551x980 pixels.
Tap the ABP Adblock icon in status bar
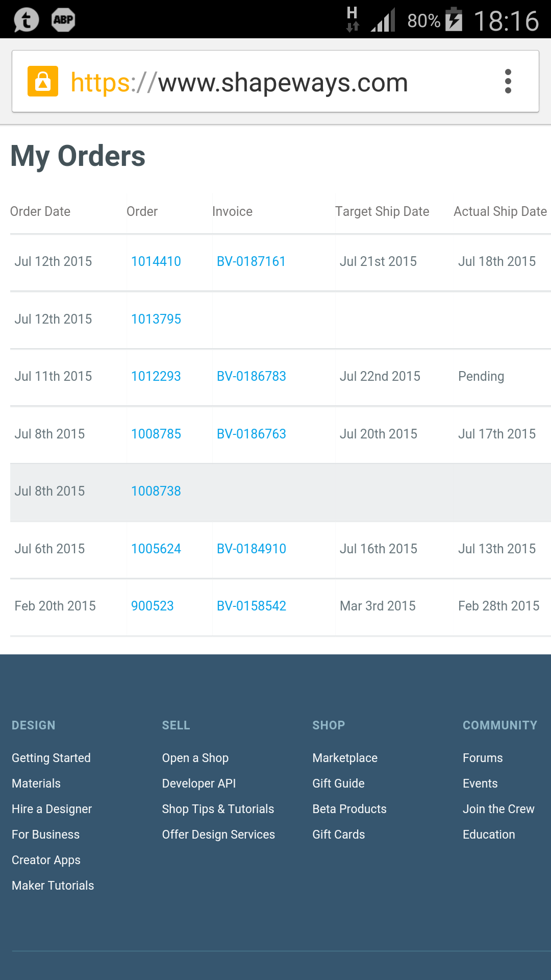click(x=63, y=20)
